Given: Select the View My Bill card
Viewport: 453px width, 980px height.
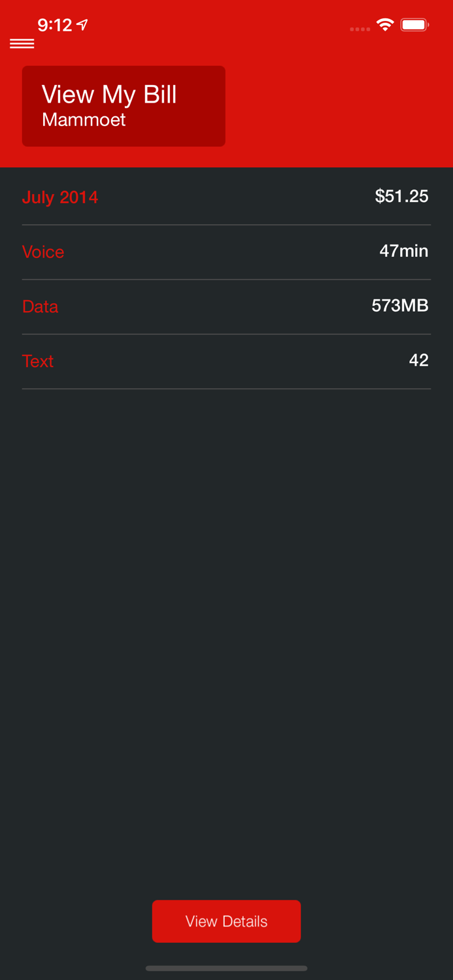Looking at the screenshot, I should coord(124,105).
